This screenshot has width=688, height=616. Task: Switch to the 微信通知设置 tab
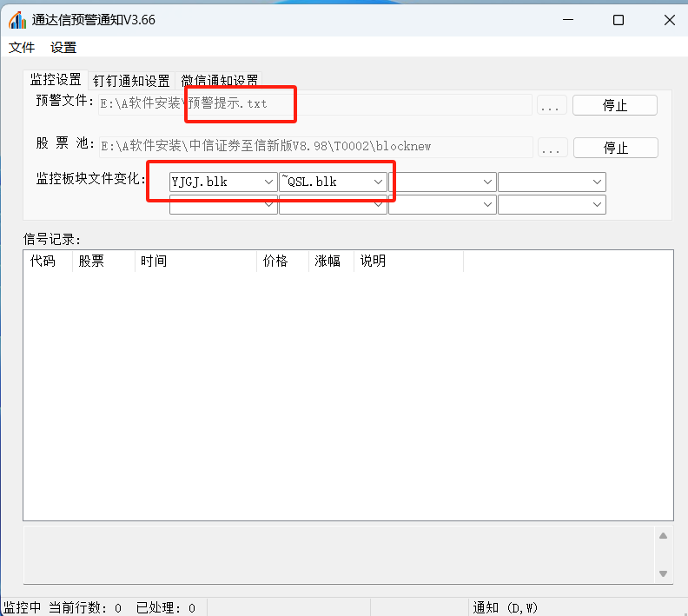click(x=219, y=81)
